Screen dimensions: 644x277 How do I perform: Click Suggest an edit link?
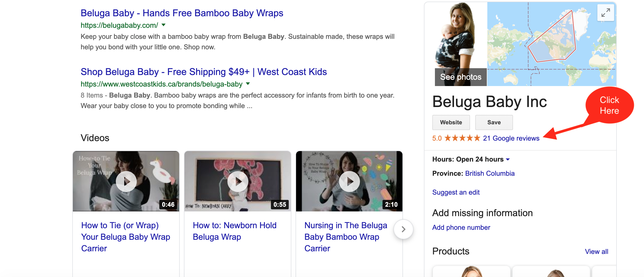point(456,192)
